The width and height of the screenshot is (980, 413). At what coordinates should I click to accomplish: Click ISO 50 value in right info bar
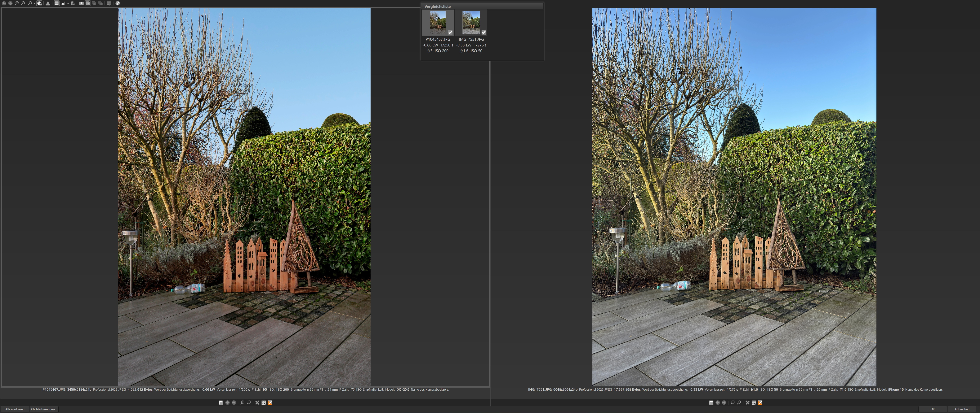coord(773,389)
